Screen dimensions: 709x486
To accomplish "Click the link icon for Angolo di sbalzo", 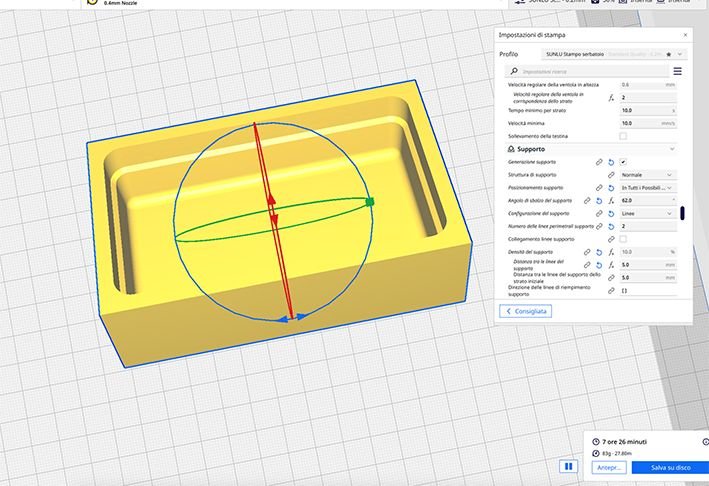I will click(587, 200).
